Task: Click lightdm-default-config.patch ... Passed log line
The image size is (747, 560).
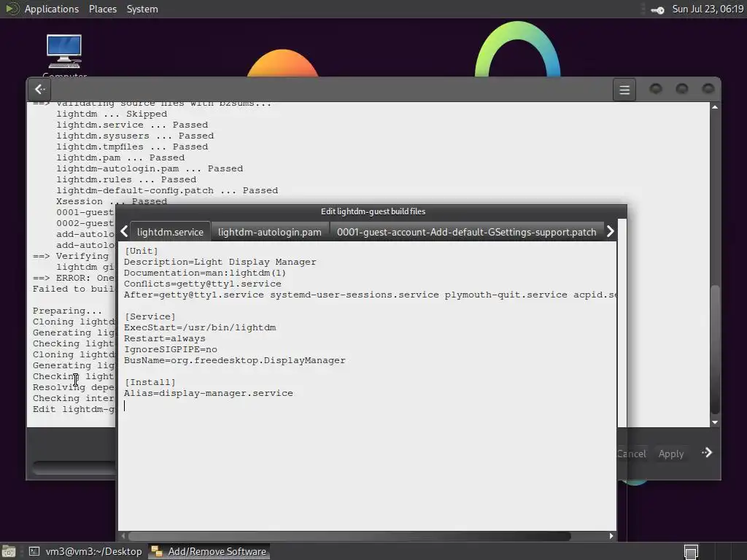Action: pos(167,190)
